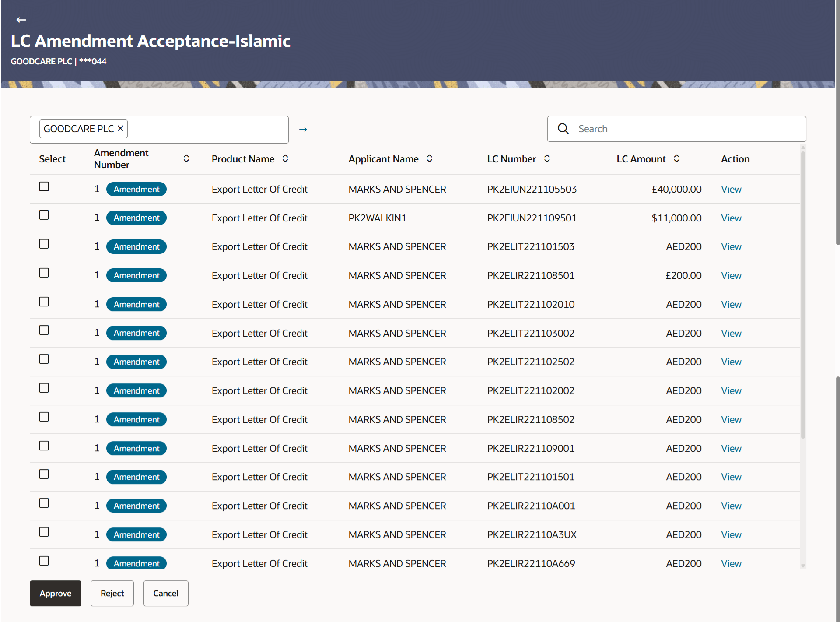Click Amendment badge in PK2EIUN221105503 row
Viewport: 840px width, 622px height.
(136, 189)
